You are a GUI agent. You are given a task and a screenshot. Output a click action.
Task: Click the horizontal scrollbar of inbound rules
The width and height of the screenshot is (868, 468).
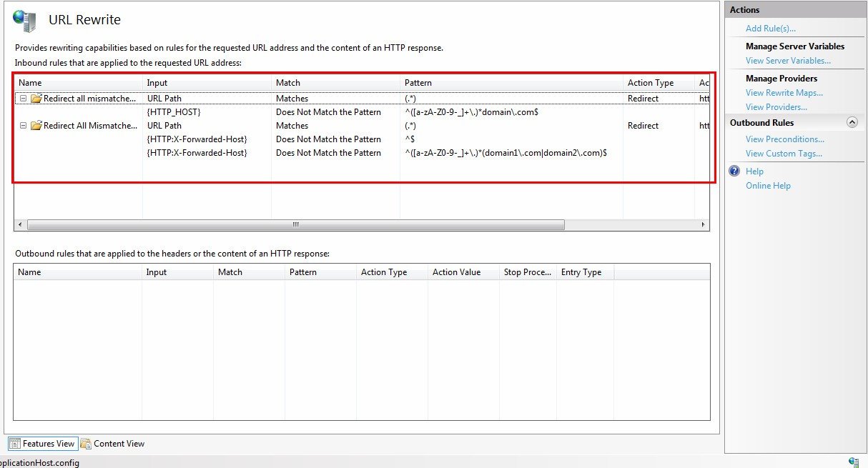(x=362, y=224)
